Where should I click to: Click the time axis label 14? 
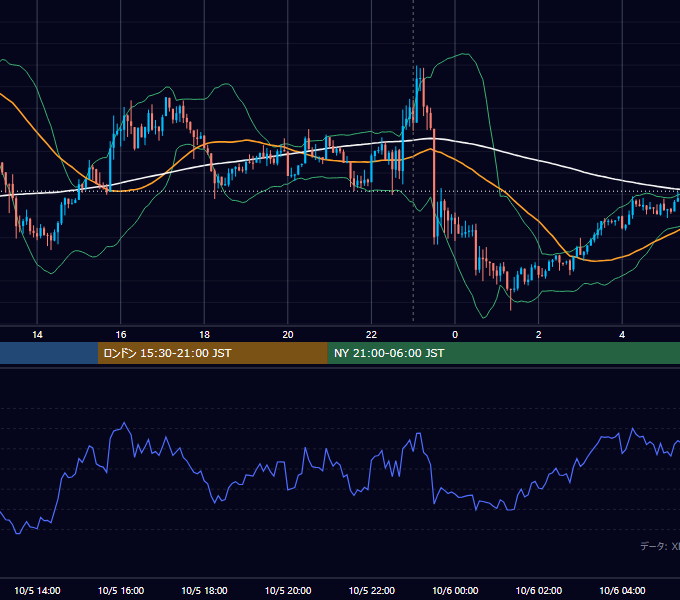tap(37, 335)
